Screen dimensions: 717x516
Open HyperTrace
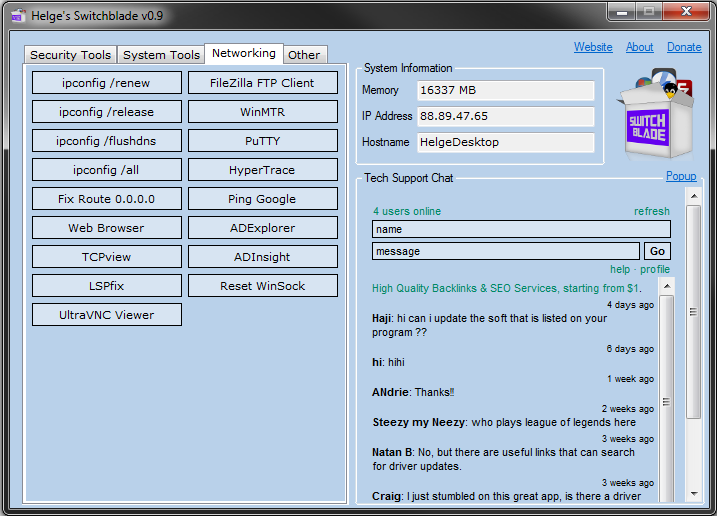[262, 170]
